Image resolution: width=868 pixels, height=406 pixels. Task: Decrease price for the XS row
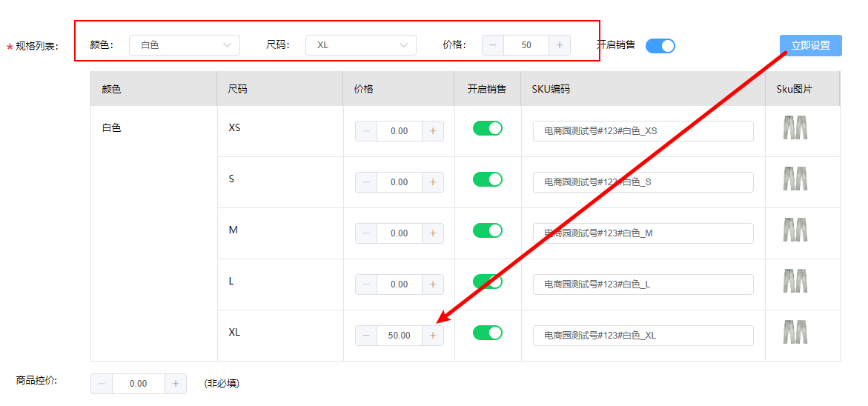coord(366,131)
